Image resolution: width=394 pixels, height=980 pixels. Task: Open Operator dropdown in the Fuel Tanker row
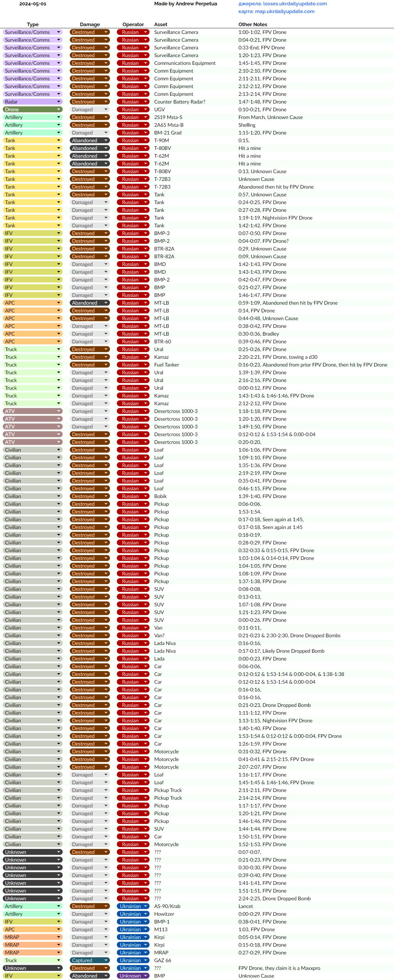click(x=133, y=365)
